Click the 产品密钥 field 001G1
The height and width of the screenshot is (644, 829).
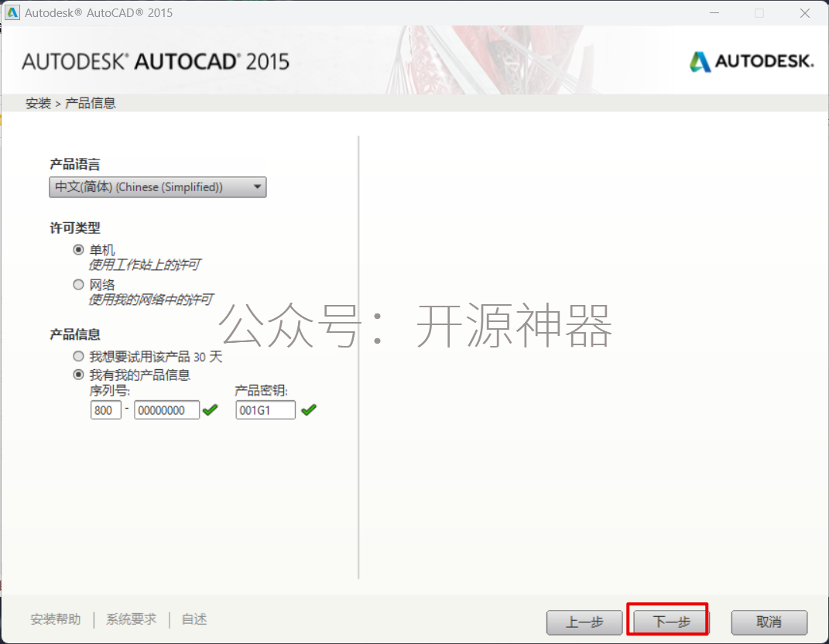click(265, 410)
